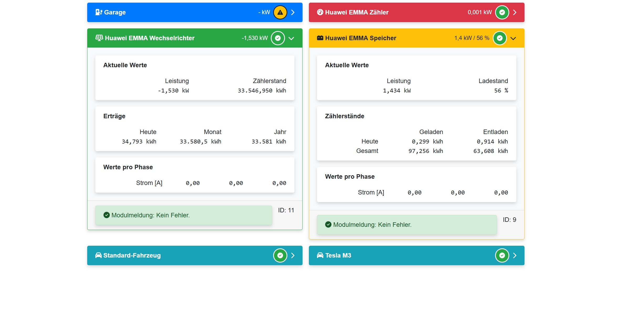The image size is (644, 318).
Task: Click the car icon beside Tesla M3
Action: coord(320,255)
